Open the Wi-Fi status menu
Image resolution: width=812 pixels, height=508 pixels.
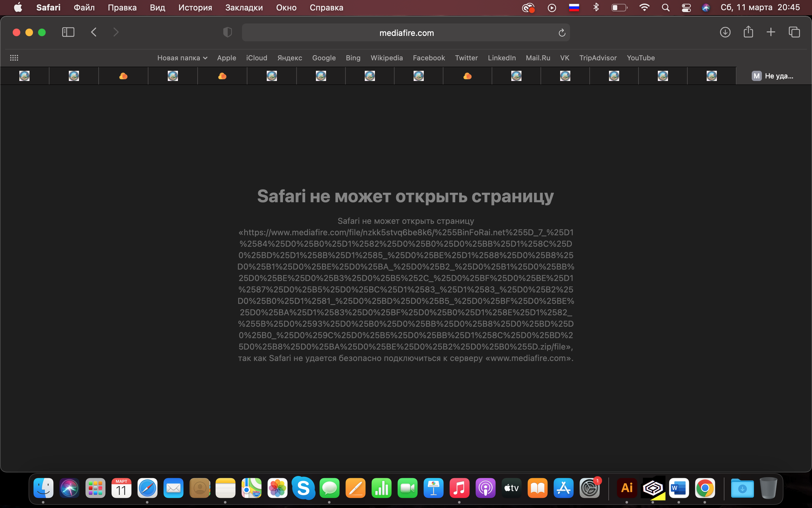pyautogui.click(x=644, y=7)
